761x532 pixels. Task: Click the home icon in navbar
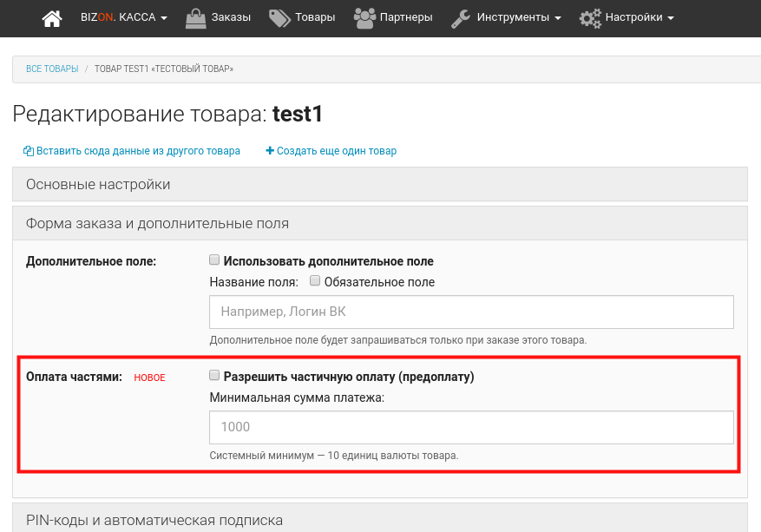coord(53,17)
